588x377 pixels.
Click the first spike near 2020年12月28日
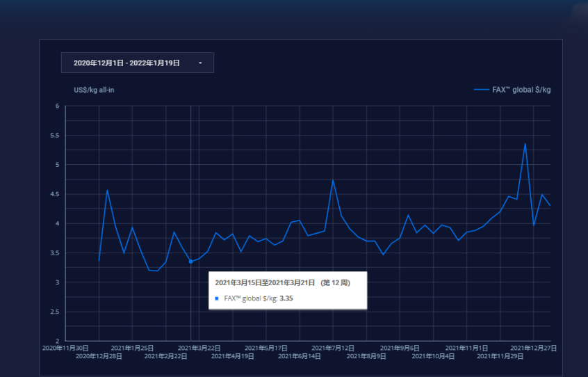107,190
